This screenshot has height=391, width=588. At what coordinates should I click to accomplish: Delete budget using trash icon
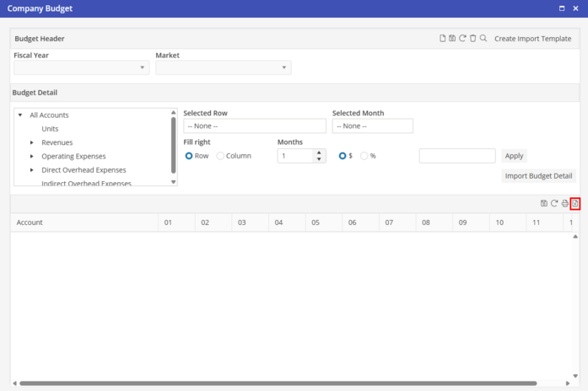point(472,39)
